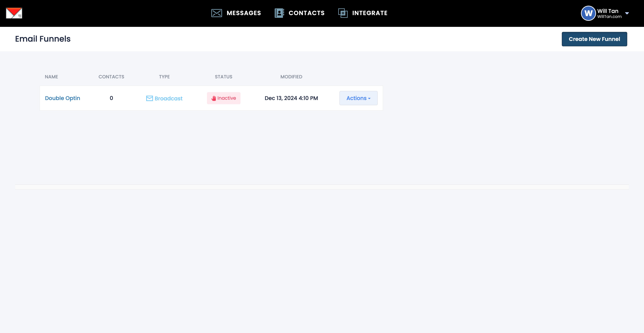Viewport: 644px width, 333px height.
Task: Click the MODIFIED column header
Action: tap(291, 77)
